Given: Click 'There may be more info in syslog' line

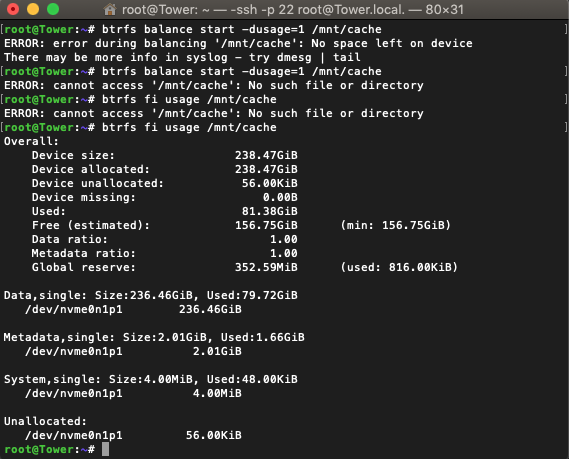Looking at the screenshot, I should (x=182, y=57).
